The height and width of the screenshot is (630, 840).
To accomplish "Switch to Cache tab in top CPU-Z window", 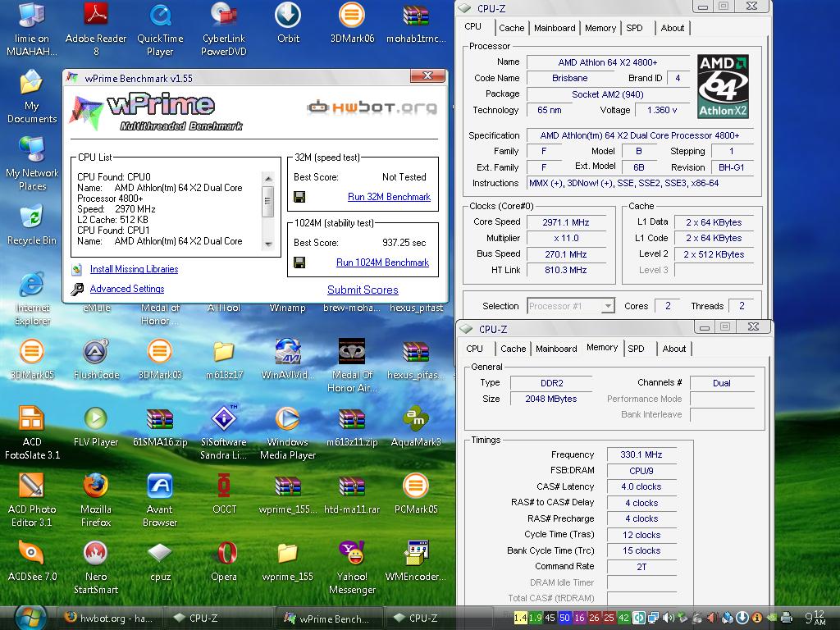I will [511, 28].
